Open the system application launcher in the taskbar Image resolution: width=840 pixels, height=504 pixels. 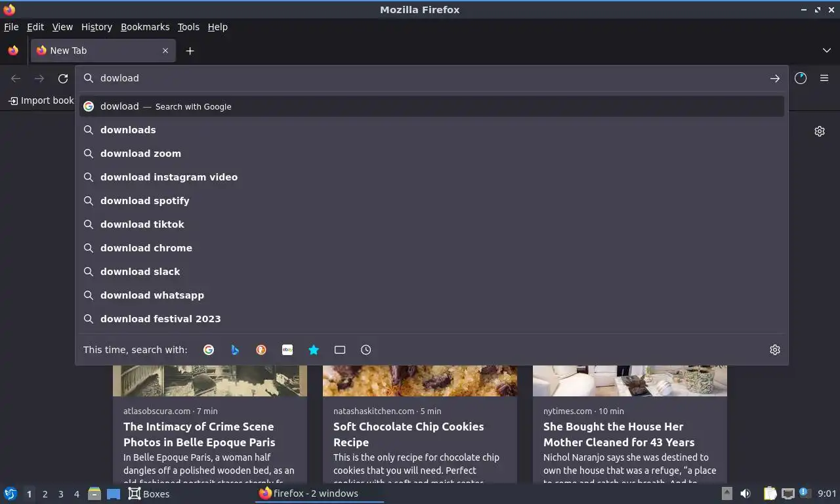click(x=10, y=493)
